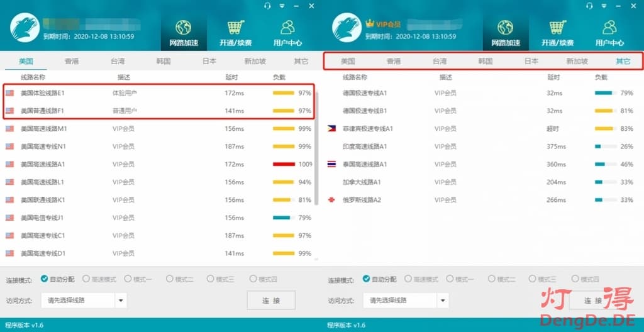Click the US flag beside 美国体验线路E1
The height and width of the screenshot is (332, 644).
pos(10,93)
